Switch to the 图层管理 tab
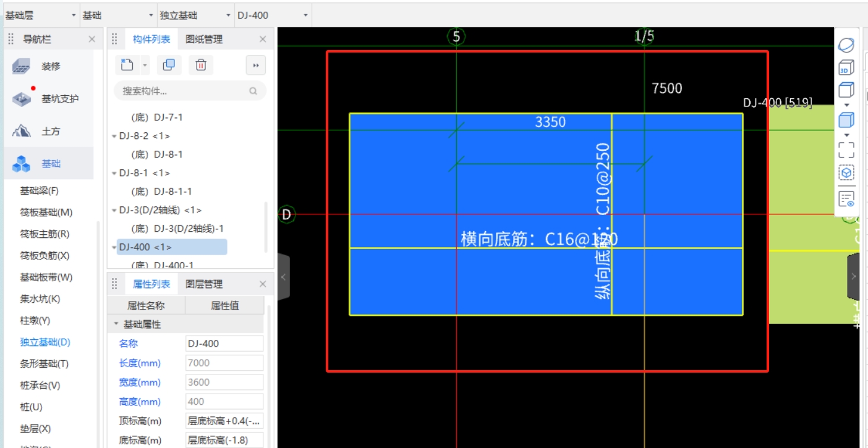Viewport: 868px width, 448px height. pyautogui.click(x=204, y=284)
